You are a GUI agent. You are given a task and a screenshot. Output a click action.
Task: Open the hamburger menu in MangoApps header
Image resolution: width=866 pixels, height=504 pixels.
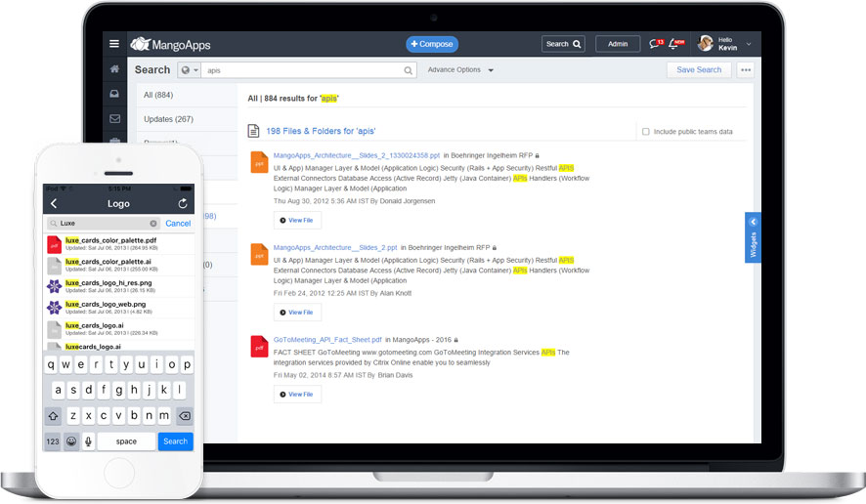(x=114, y=44)
